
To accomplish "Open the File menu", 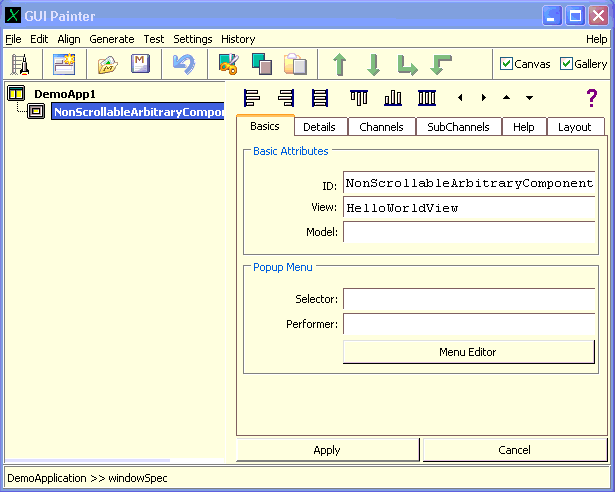I will point(13,39).
